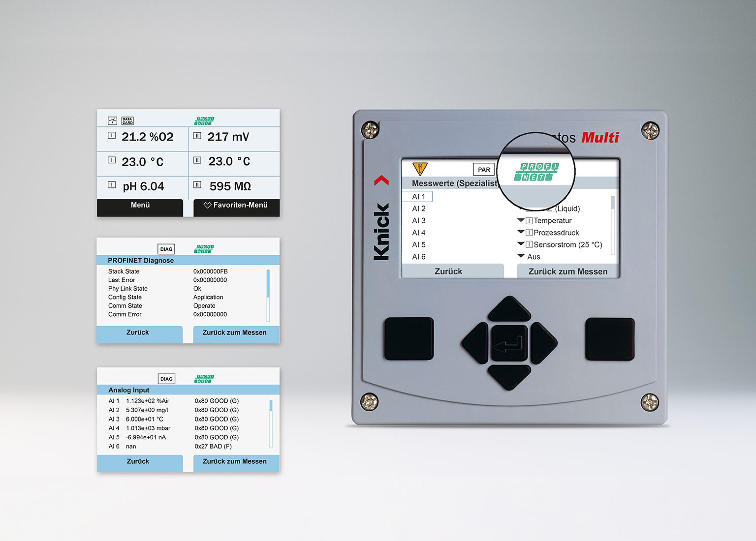Click the orange warning triangle icon on display
The image size is (756, 541).
(x=420, y=169)
